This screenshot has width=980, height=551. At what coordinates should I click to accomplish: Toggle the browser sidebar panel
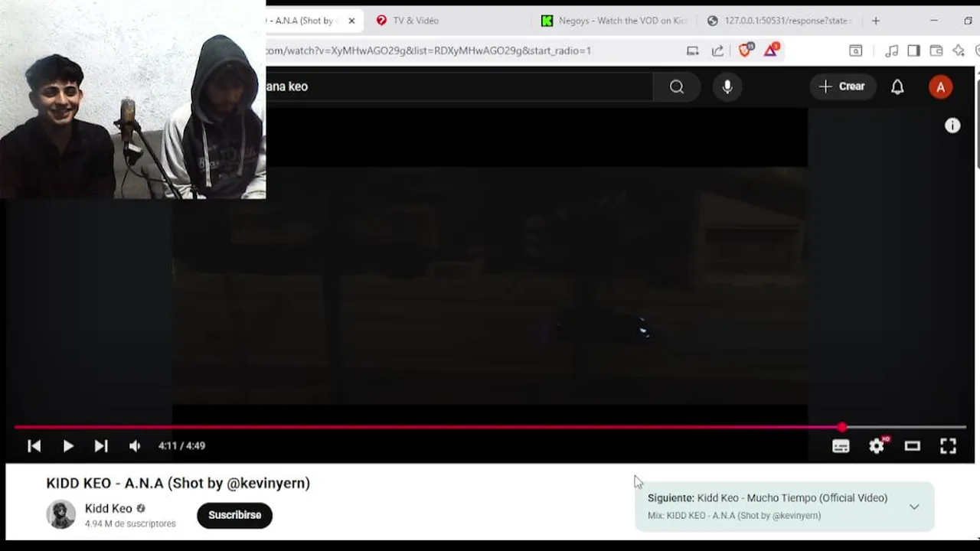tap(913, 51)
